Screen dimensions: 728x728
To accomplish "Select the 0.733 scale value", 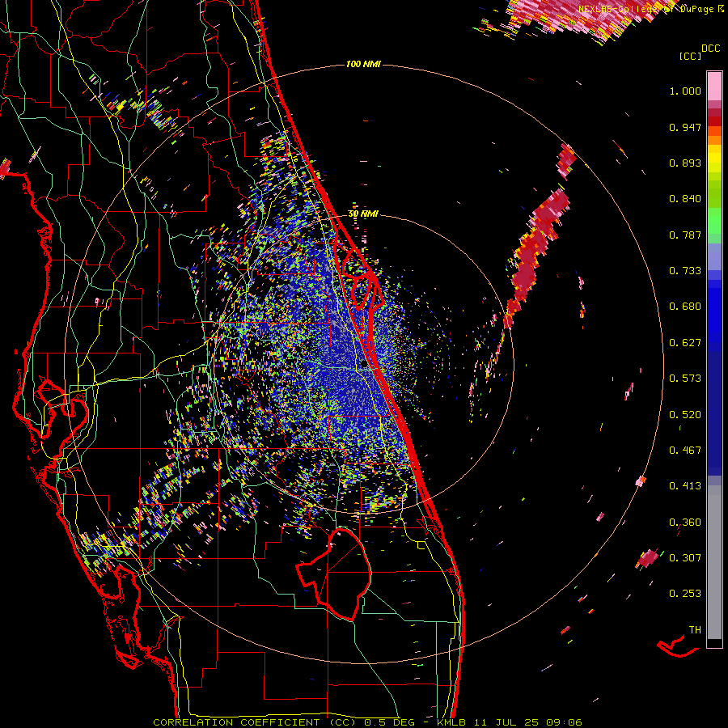I will click(685, 271).
